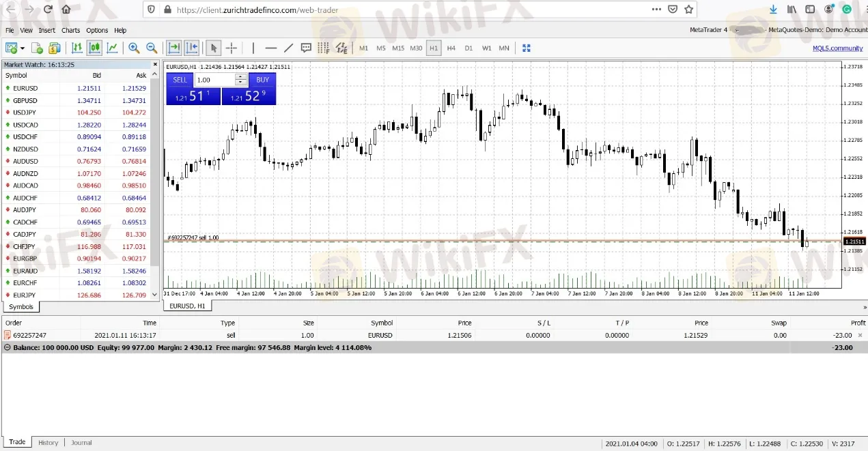Open the new chart dropdown arrow
The height and width of the screenshot is (451, 868).
point(23,48)
